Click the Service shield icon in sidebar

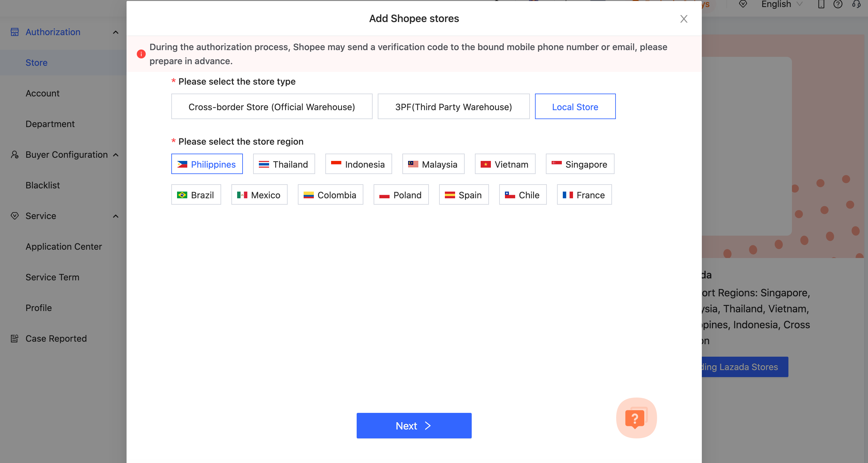[15, 216]
